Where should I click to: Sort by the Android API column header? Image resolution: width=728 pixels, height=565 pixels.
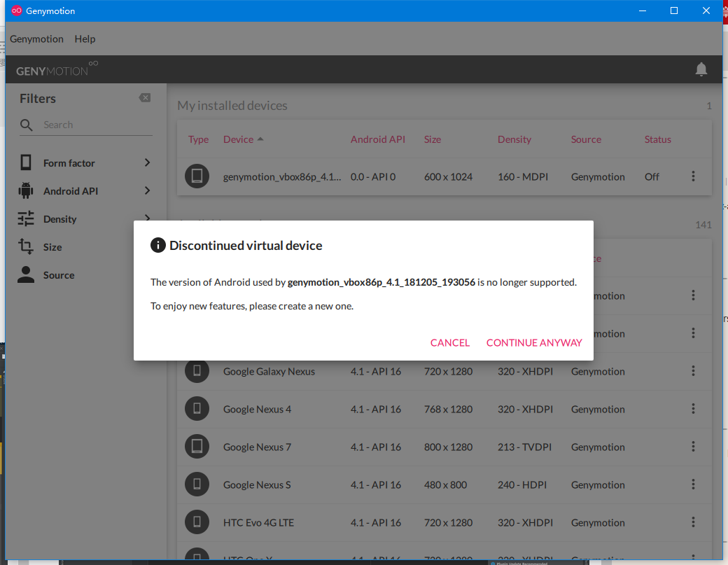[377, 139]
